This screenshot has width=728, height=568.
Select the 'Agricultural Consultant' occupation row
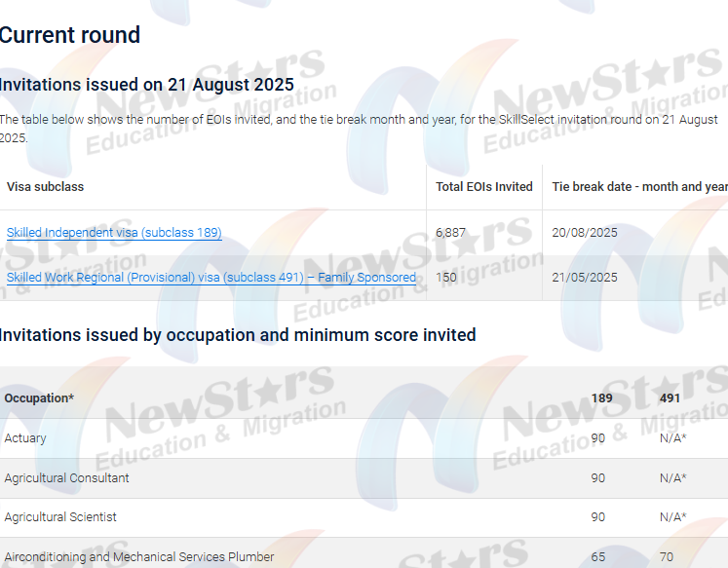coord(364,478)
